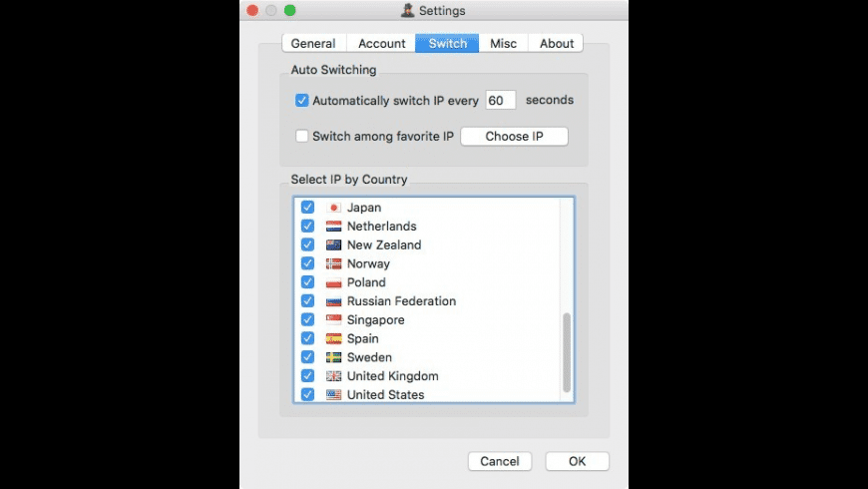Disable automatic IP switching checkbox

point(301,100)
